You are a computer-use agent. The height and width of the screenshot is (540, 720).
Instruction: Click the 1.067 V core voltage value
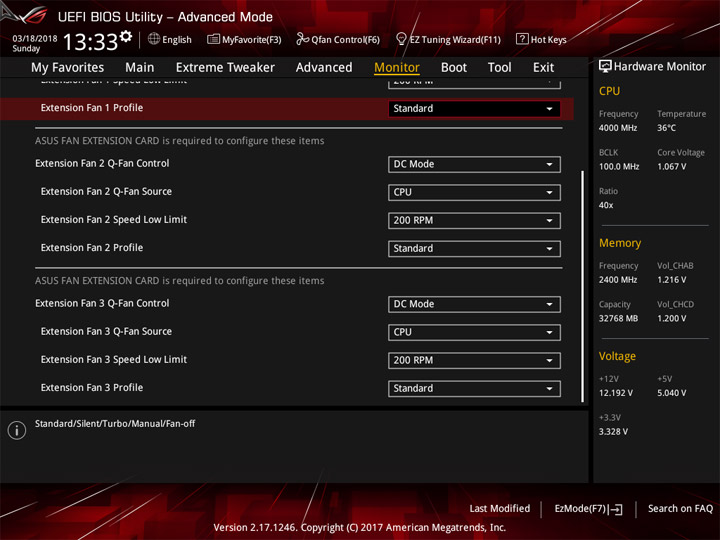pyautogui.click(x=672, y=167)
